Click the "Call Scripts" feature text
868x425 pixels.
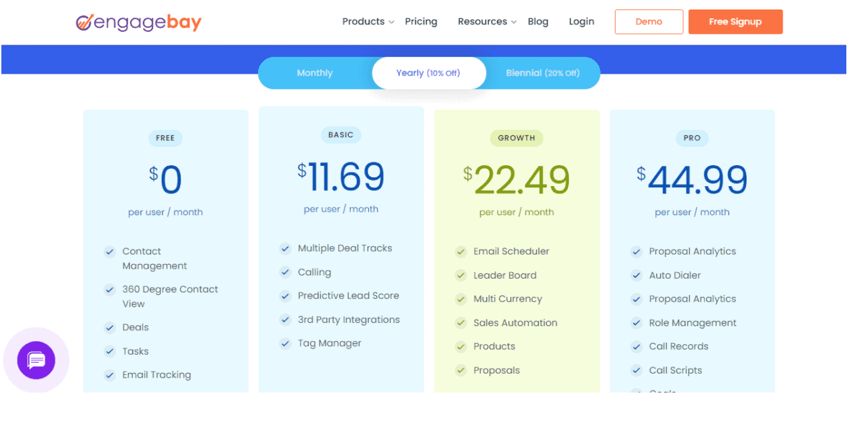[676, 370]
